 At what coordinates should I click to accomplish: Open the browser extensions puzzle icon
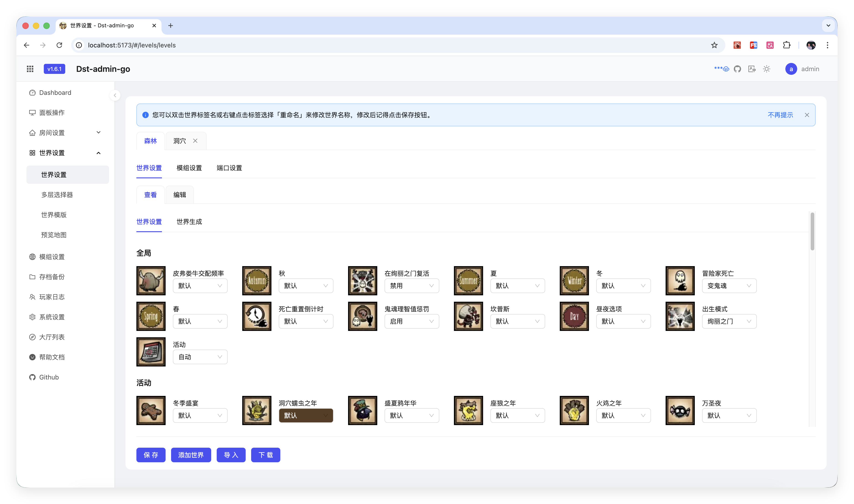click(786, 45)
